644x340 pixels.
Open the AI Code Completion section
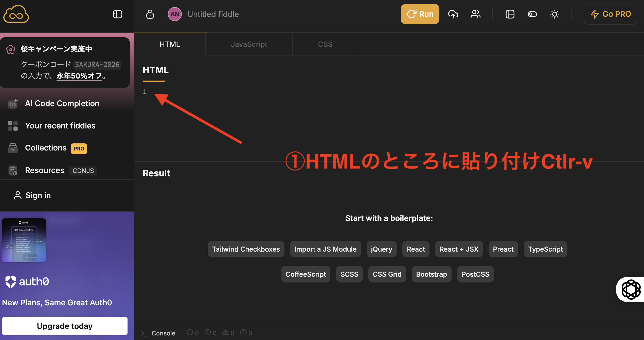tap(62, 103)
